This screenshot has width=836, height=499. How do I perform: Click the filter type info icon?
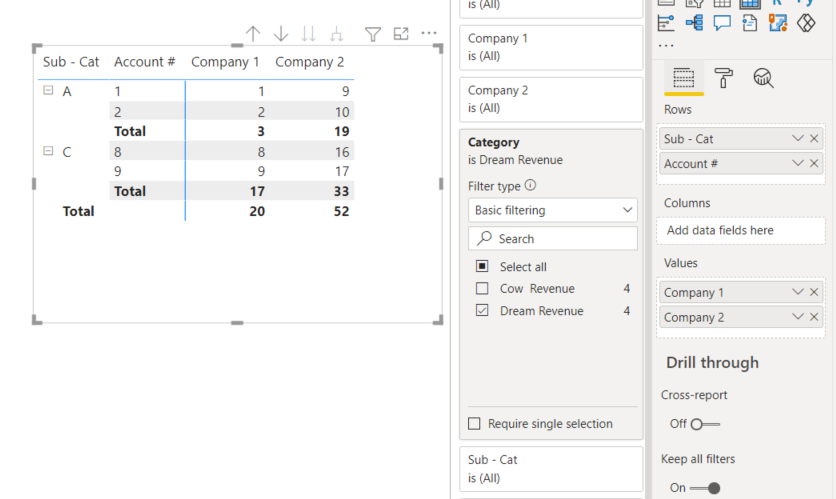click(x=530, y=185)
